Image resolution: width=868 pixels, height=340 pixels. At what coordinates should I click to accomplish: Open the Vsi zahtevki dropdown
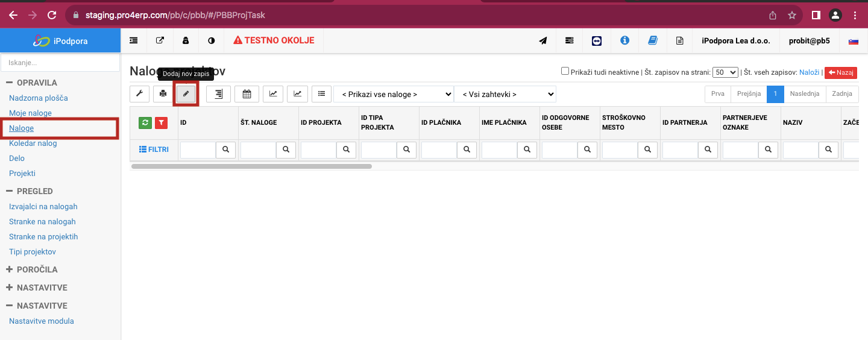(505, 94)
